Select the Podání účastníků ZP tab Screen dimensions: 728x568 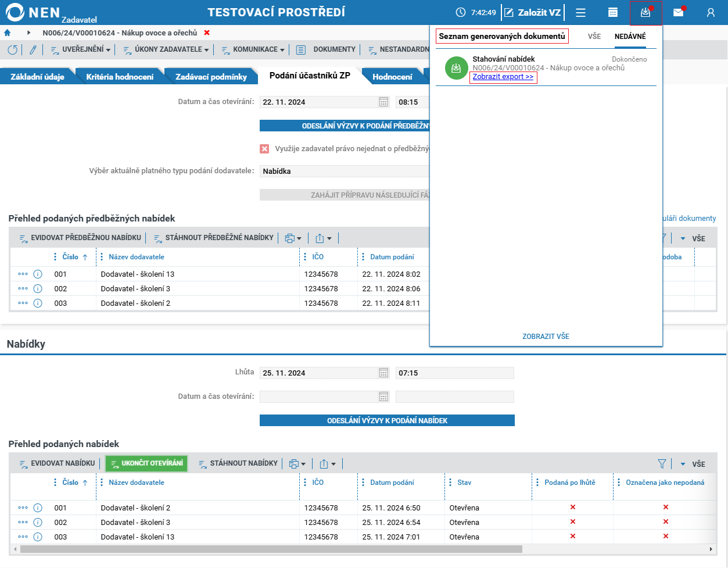(x=310, y=76)
